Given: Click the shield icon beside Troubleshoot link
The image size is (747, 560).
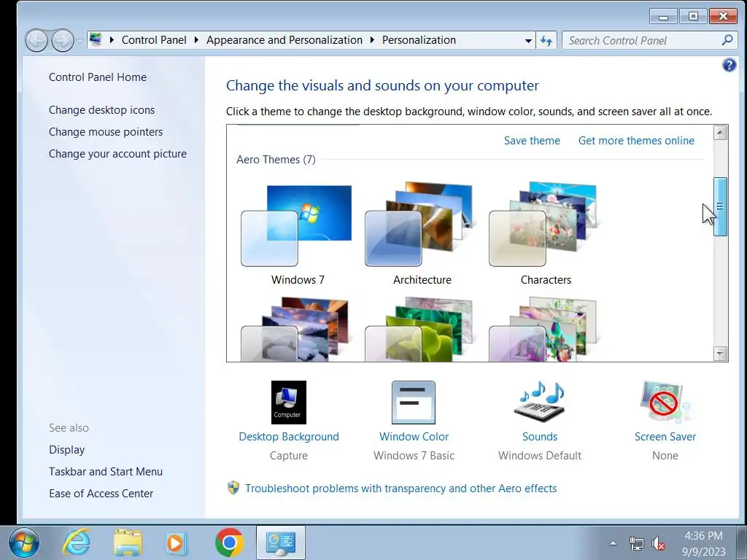Looking at the screenshot, I should pyautogui.click(x=233, y=488).
